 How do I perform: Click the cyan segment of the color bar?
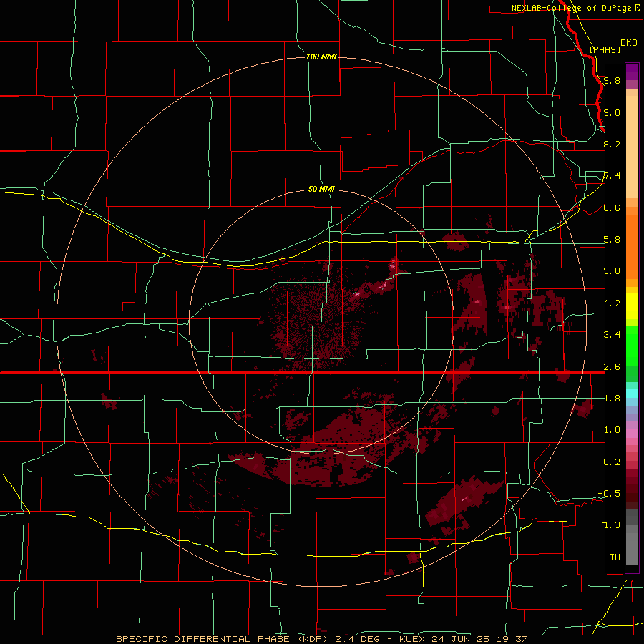point(632,394)
